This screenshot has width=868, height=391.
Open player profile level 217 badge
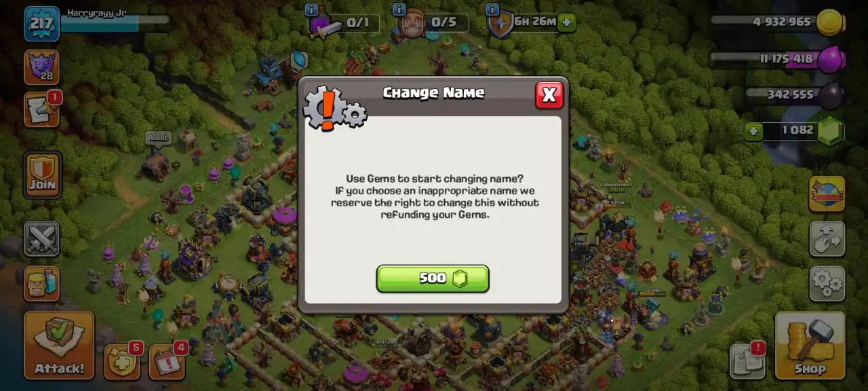[x=42, y=23]
